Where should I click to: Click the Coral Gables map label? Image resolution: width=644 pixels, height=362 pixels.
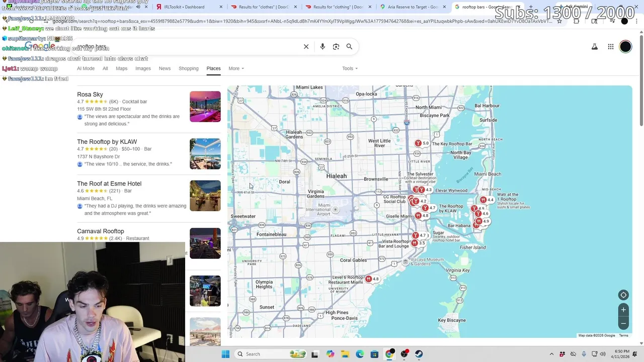[x=354, y=260]
